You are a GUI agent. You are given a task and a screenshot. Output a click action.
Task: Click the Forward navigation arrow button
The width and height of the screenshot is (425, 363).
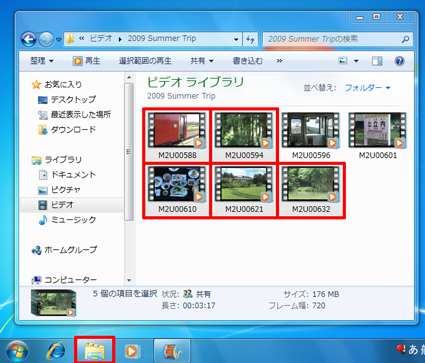click(46, 40)
